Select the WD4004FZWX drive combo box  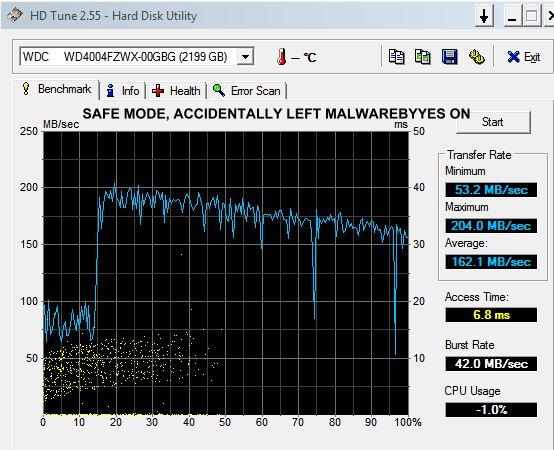(x=137, y=57)
